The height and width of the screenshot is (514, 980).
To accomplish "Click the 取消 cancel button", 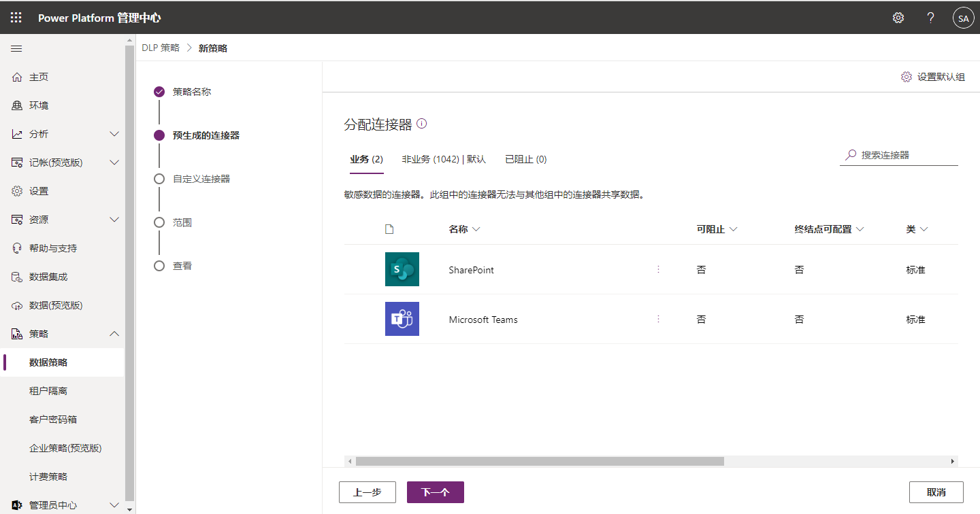I will click(x=936, y=492).
